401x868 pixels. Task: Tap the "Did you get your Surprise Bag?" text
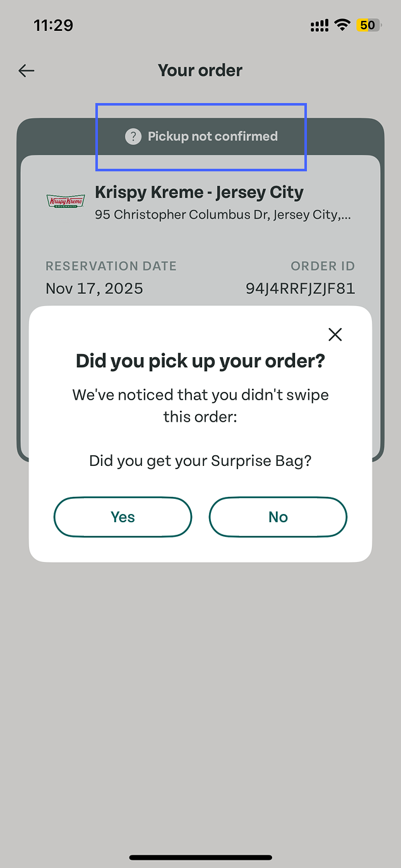(200, 460)
